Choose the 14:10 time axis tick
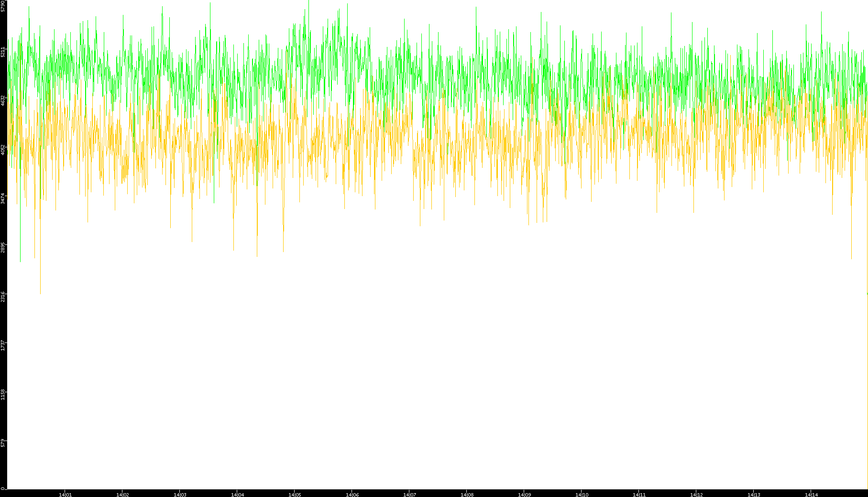The height and width of the screenshot is (497, 868). [582, 495]
